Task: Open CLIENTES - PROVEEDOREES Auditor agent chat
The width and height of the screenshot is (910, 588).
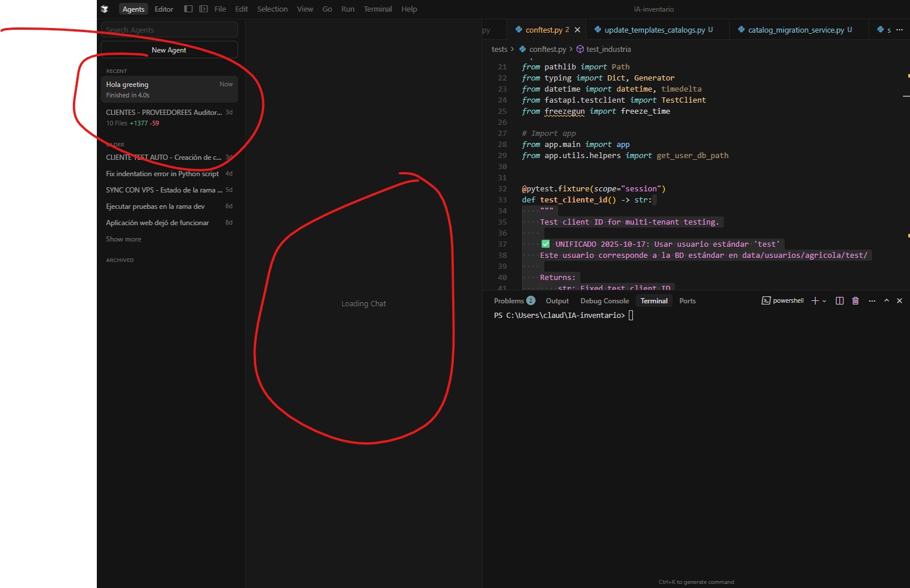Action: [x=169, y=117]
